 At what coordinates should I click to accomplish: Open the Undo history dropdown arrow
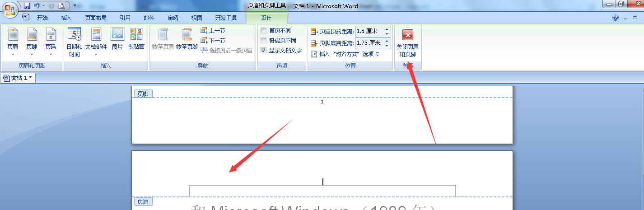(x=43, y=6)
